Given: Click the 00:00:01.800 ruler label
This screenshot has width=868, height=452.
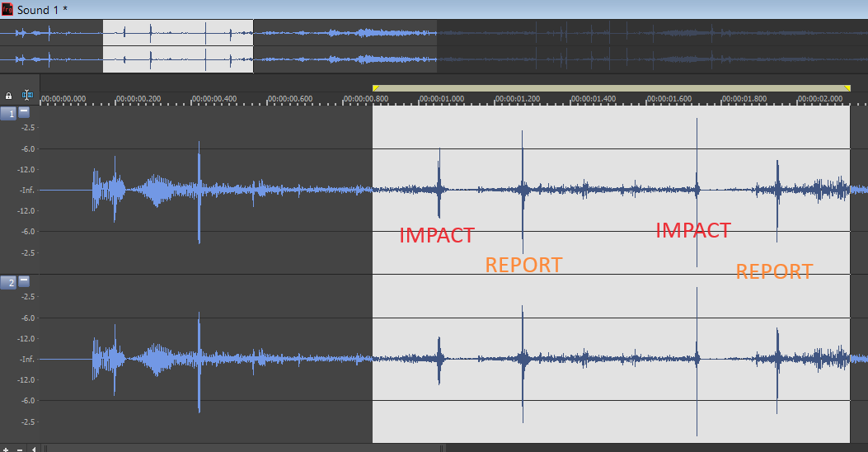Looking at the screenshot, I should pyautogui.click(x=745, y=99).
